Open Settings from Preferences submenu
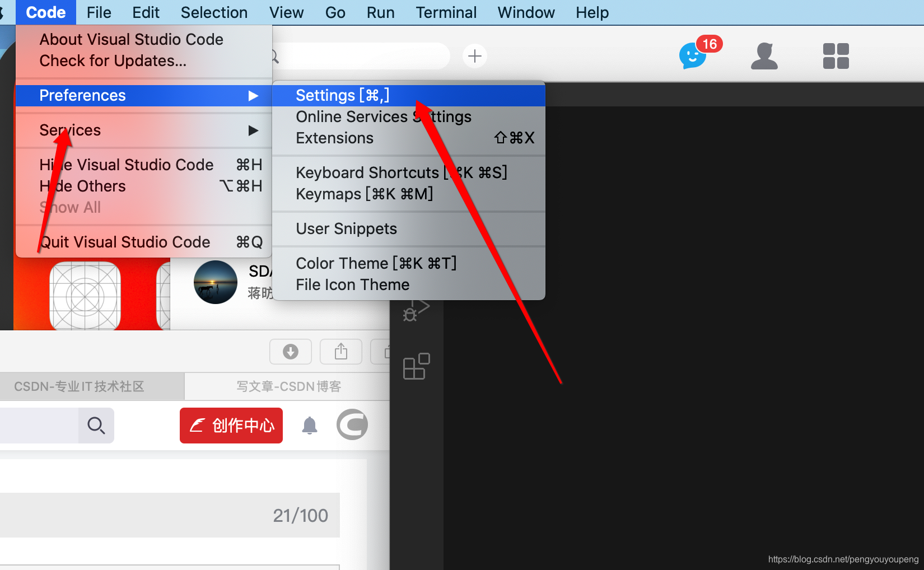The width and height of the screenshot is (924, 570). click(408, 95)
